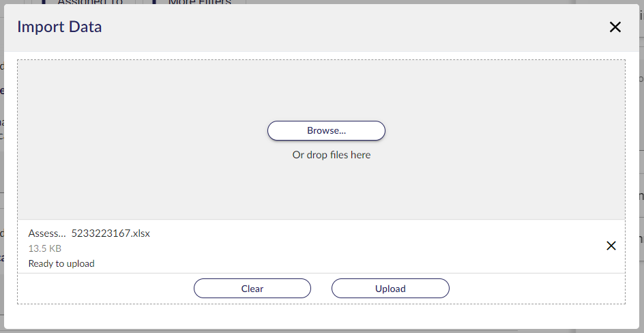Click the dimmed background left of dialog
This screenshot has height=333, width=644.
(1, 185)
